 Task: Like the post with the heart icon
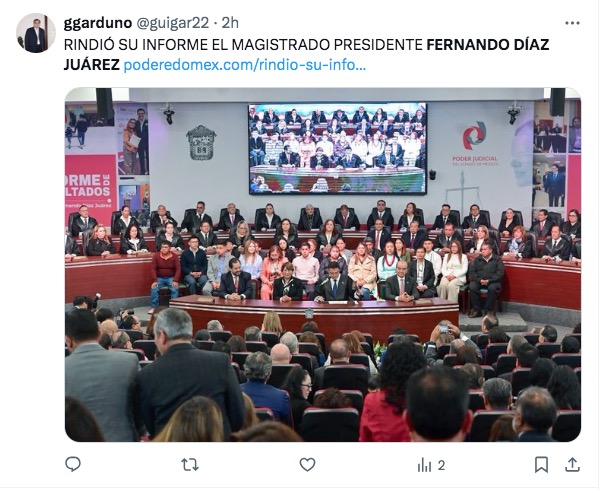(x=307, y=465)
